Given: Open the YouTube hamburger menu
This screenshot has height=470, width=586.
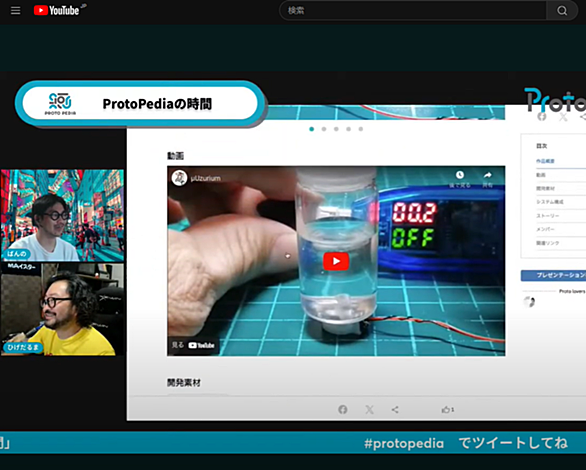Looking at the screenshot, I should pos(15,10).
